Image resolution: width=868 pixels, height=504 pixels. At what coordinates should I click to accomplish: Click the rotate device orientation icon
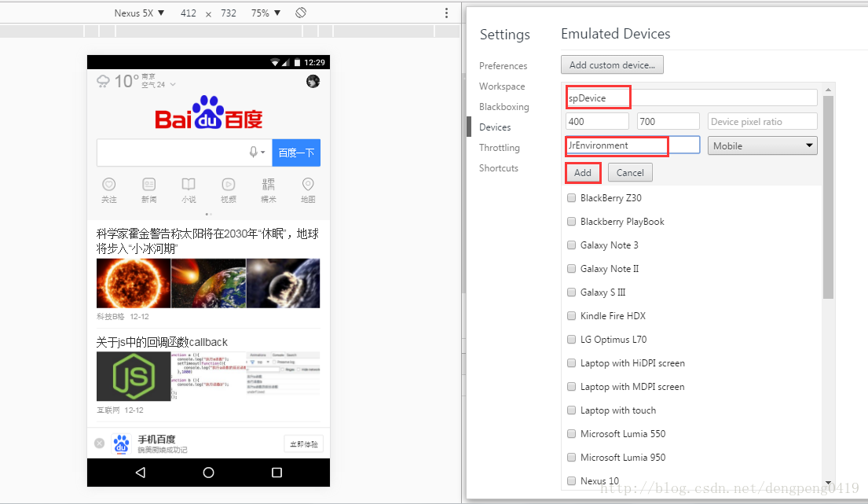click(x=301, y=13)
